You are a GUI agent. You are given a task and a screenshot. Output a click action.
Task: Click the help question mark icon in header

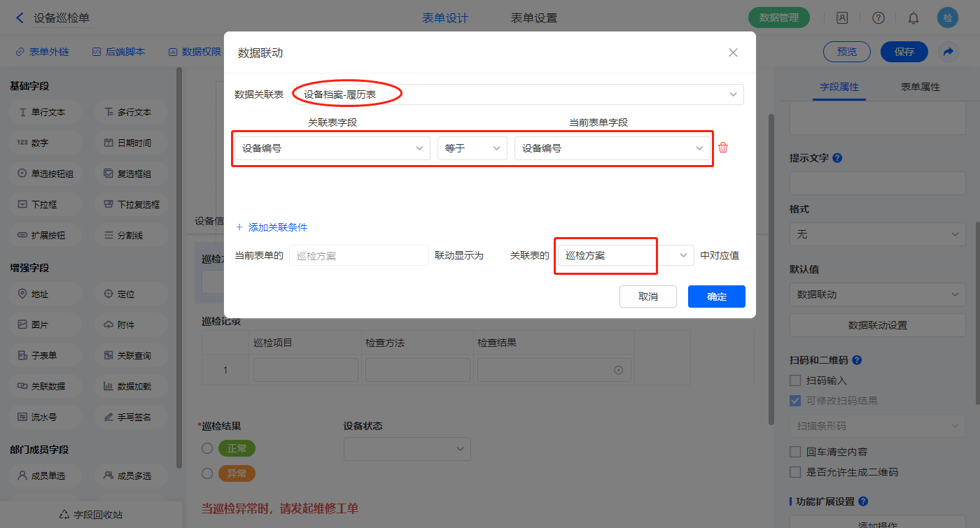tap(878, 18)
